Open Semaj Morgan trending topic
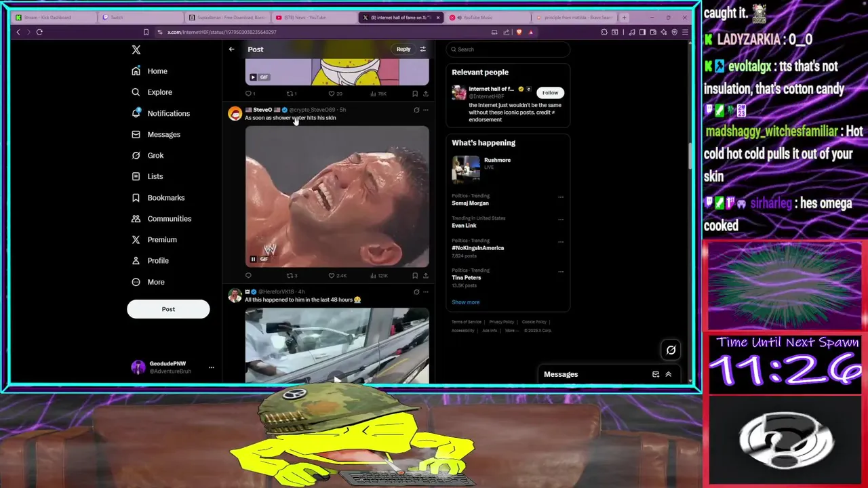Image resolution: width=868 pixels, height=488 pixels. coord(470,203)
